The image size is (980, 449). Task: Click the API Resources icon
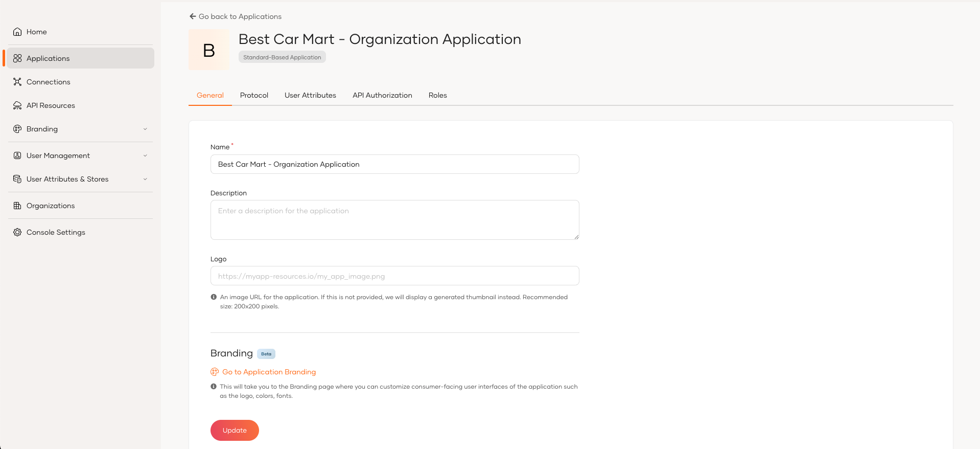pyautogui.click(x=17, y=105)
